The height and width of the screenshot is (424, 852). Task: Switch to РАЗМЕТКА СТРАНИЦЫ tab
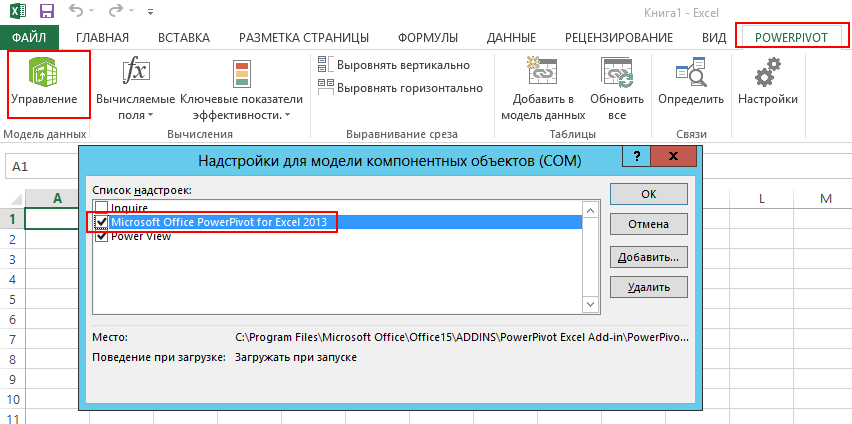pyautogui.click(x=304, y=38)
